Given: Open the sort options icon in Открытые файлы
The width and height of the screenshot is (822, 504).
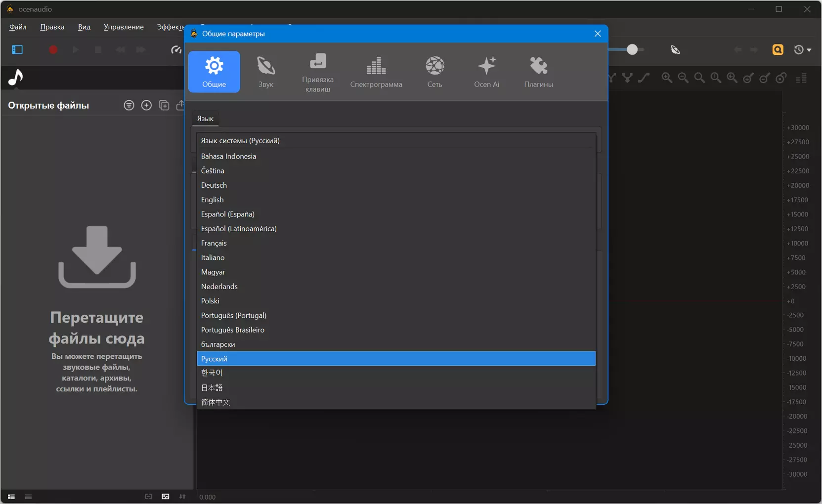Looking at the screenshot, I should click(129, 105).
